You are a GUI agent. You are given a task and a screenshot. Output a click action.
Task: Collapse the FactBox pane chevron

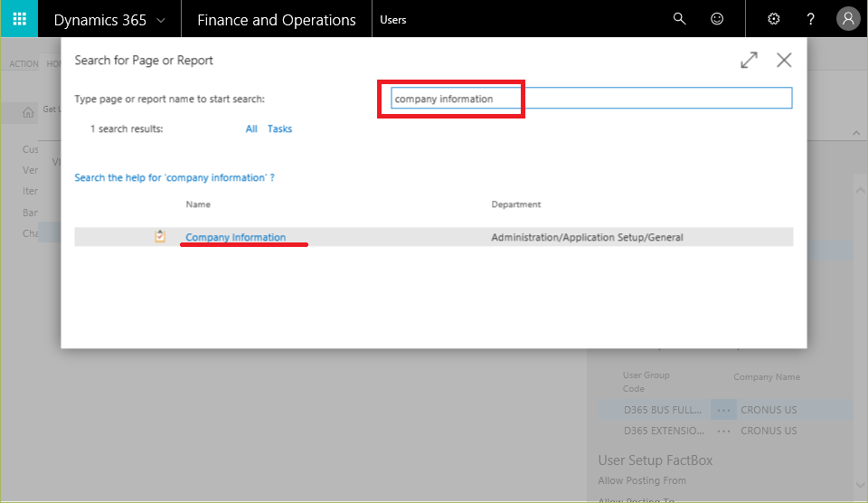(856, 134)
